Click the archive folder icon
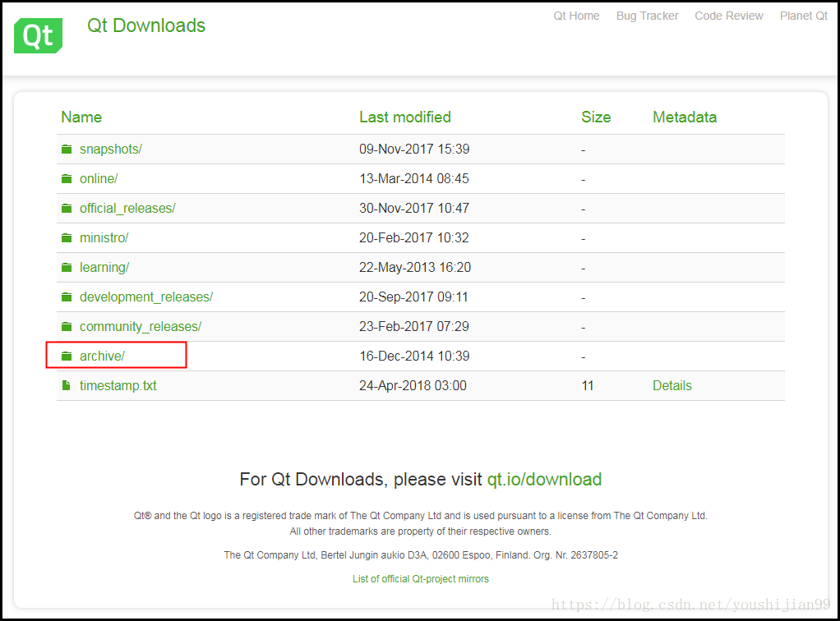Image resolution: width=840 pixels, height=621 pixels. 67,356
